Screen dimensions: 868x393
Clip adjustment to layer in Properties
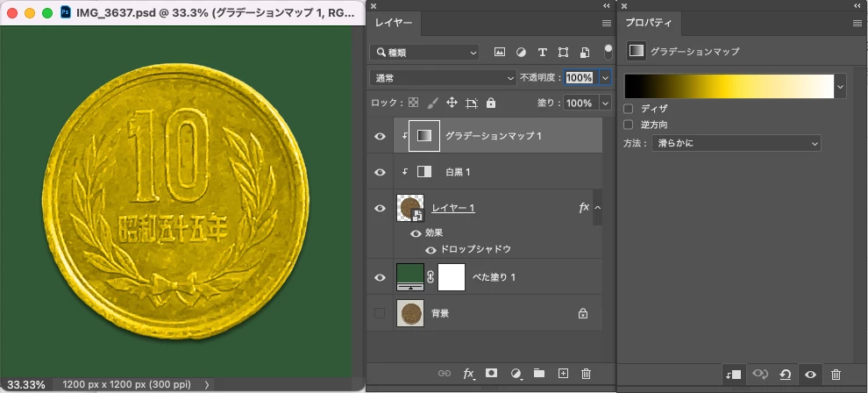click(734, 375)
